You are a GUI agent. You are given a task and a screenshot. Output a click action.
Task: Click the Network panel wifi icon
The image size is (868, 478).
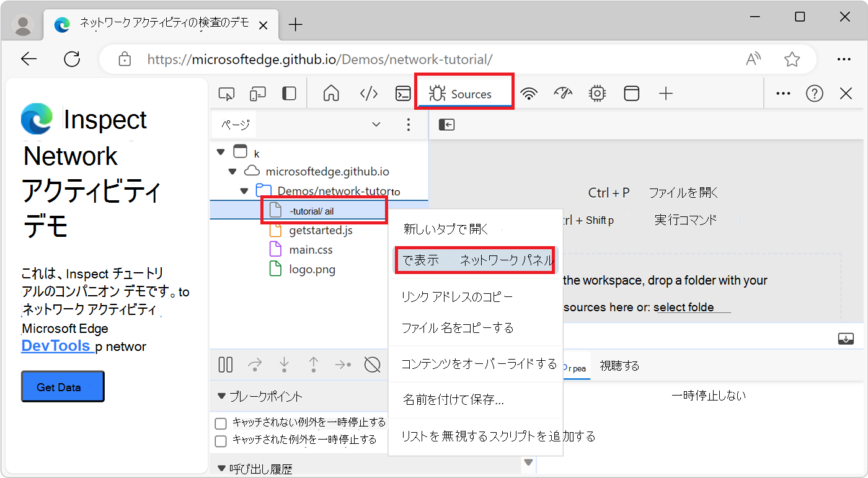click(528, 93)
